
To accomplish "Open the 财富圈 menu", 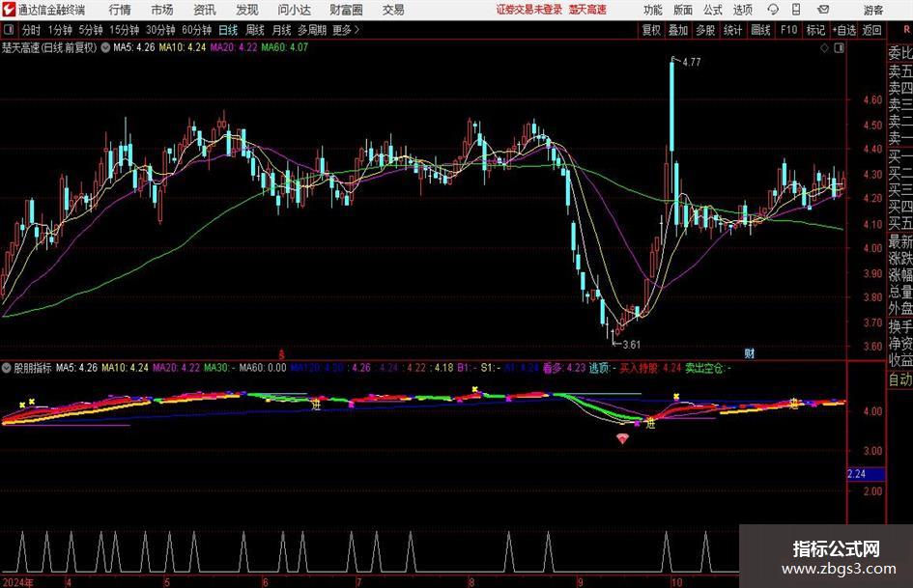I will click(x=346, y=10).
